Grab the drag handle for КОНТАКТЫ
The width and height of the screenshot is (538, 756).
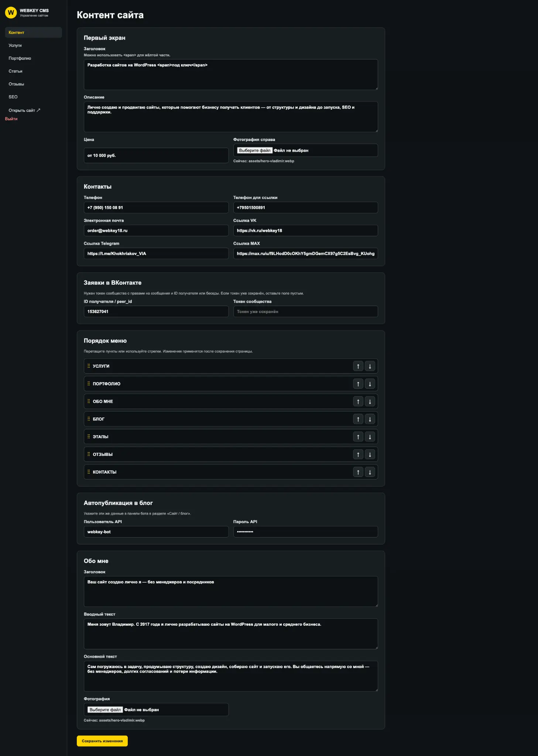[89, 472]
